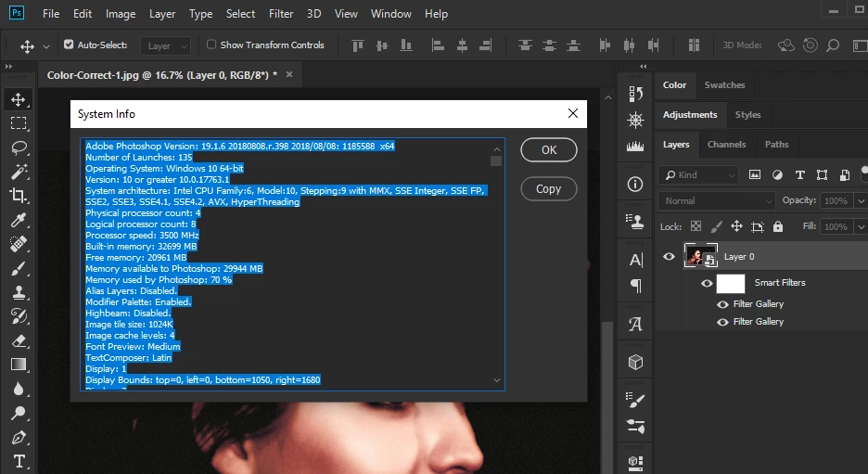Open the Clone Source panel icon

(635, 222)
